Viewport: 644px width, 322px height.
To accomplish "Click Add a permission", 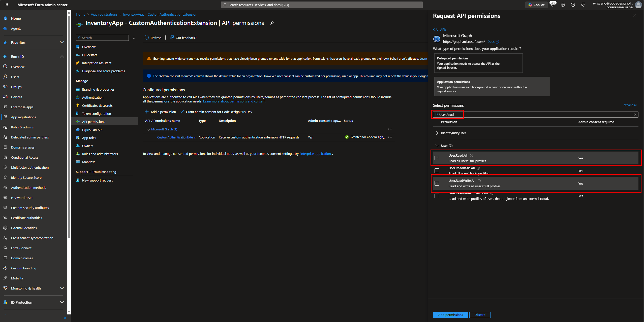I will point(160,112).
